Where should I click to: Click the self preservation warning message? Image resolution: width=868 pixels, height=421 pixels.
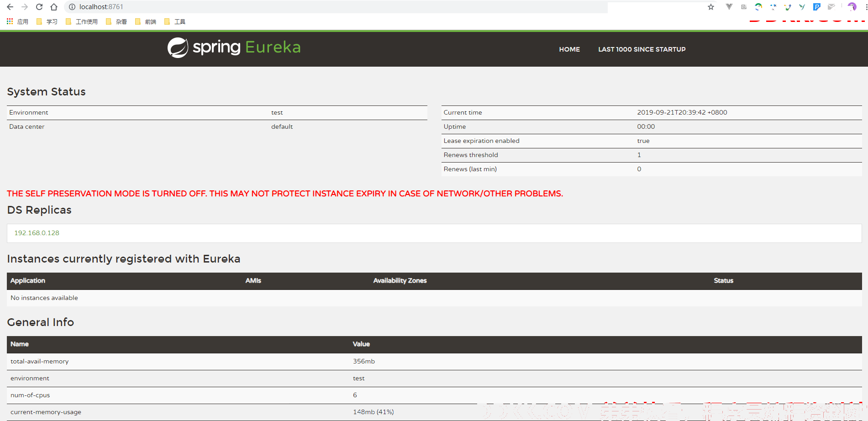click(285, 194)
